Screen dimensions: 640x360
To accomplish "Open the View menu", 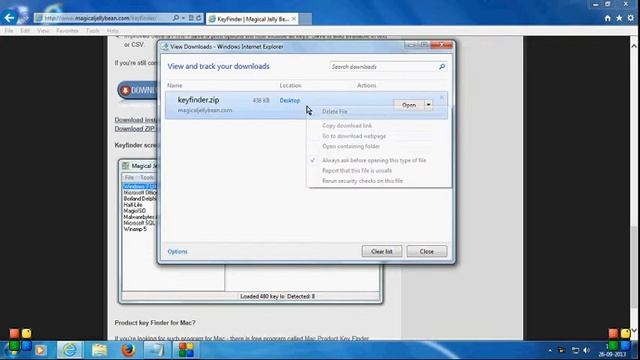I will tap(43, 31).
